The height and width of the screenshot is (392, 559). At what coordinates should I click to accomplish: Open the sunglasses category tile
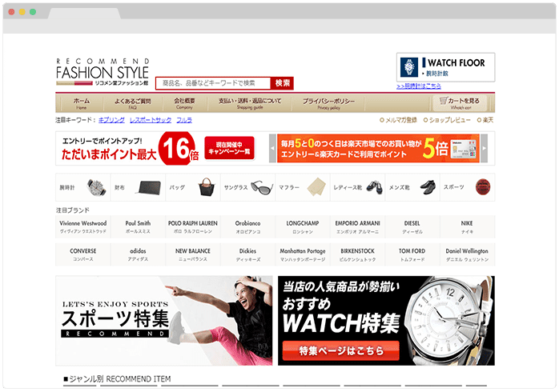pyautogui.click(x=247, y=187)
